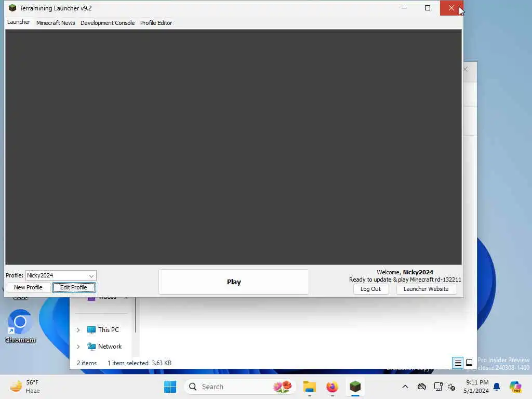Image resolution: width=532 pixels, height=399 pixels.
Task: Close the Terramining Launcher window
Action: point(451,8)
